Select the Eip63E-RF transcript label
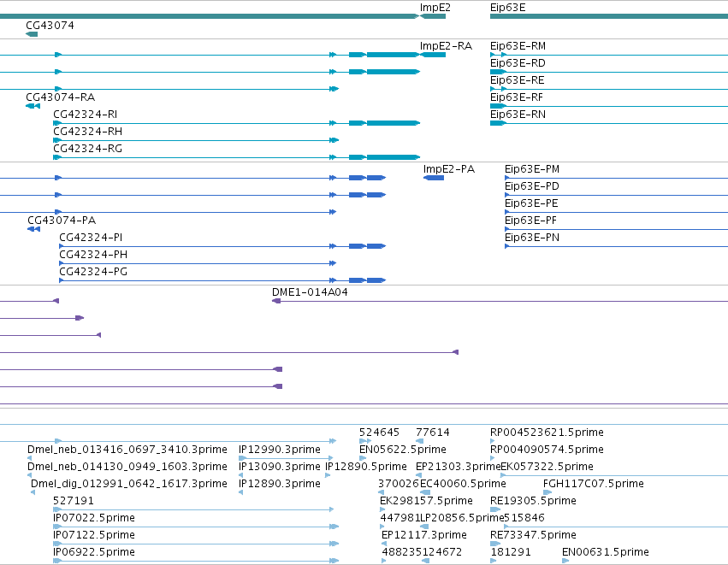 coord(517,97)
